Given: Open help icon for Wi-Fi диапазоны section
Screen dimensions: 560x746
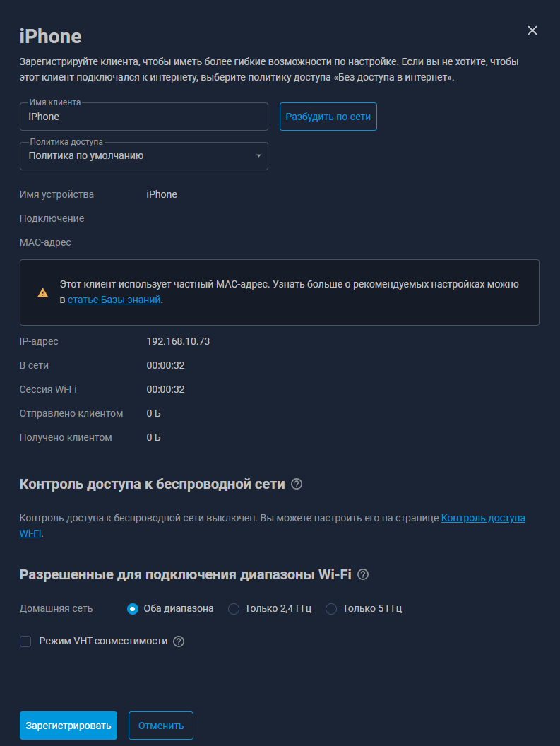Looking at the screenshot, I should pyautogui.click(x=362, y=575).
